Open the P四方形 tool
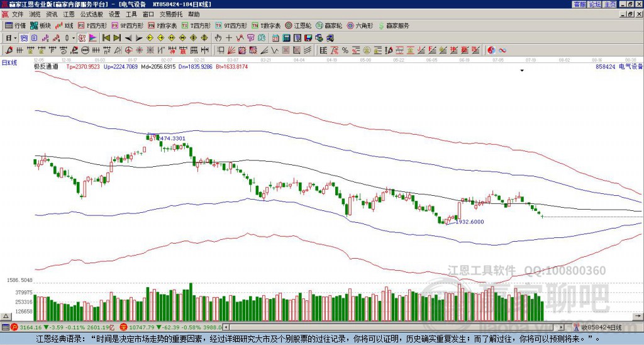 point(92,25)
